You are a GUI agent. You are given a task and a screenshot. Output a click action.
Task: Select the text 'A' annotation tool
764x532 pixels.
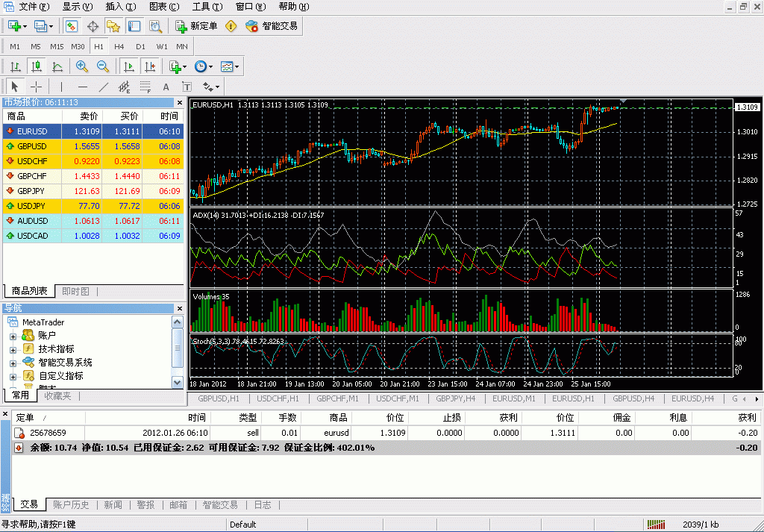click(166, 87)
